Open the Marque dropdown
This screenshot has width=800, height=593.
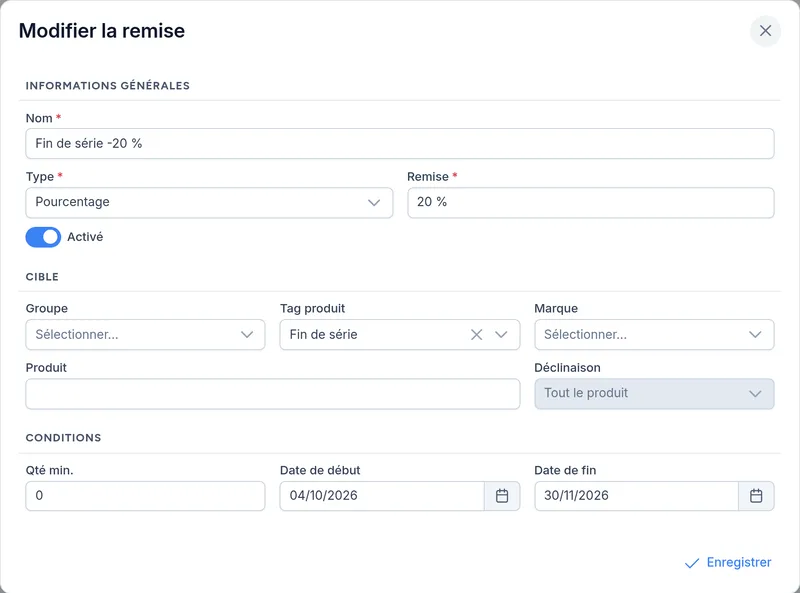click(654, 335)
